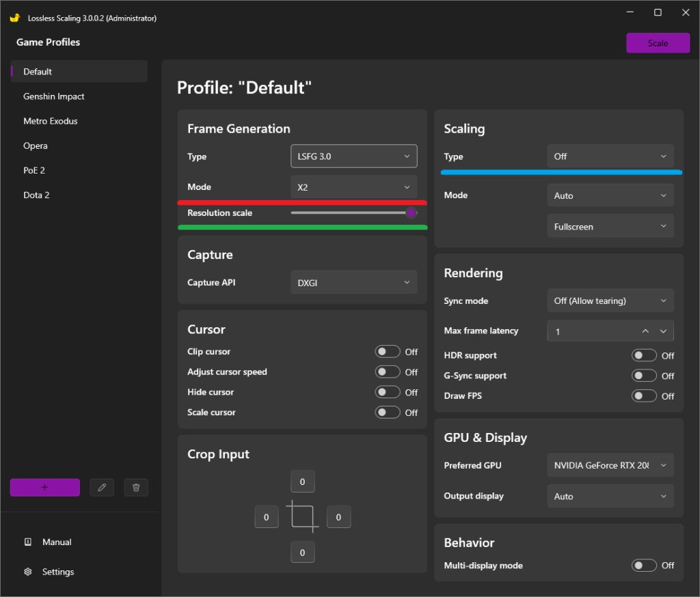Open Settings gear icon

(27, 572)
